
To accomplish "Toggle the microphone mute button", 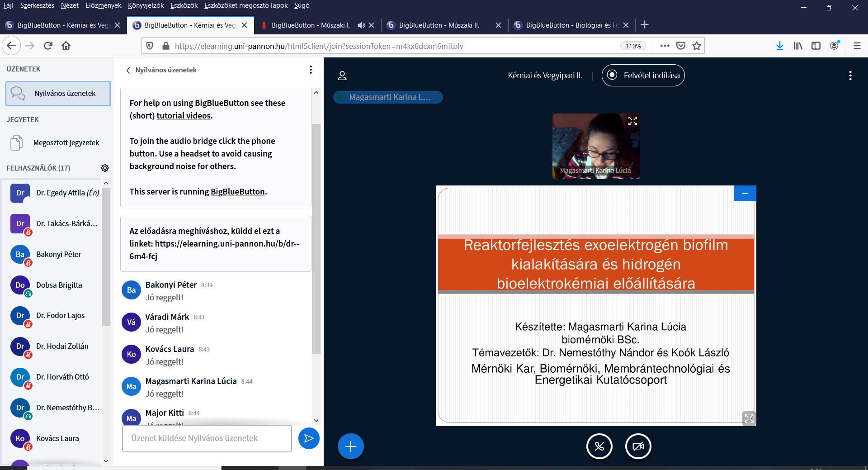I will [599, 446].
